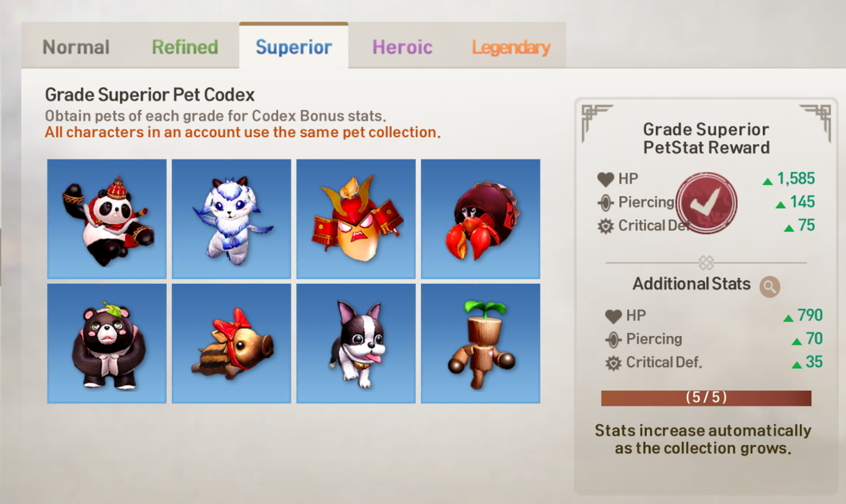Select the Superior tab
846x504 pixels.
pos(293,47)
